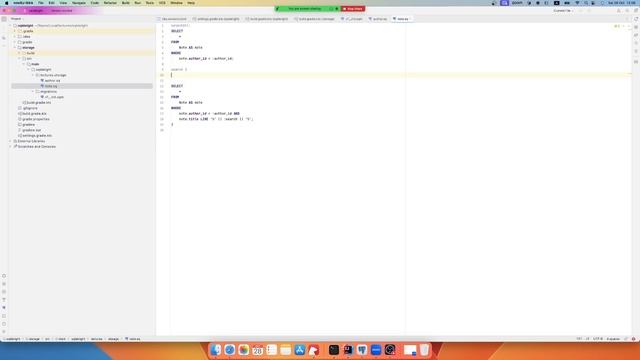The image size is (640, 360).
Task: Open Calendar showing 28 in the Dock
Action: (x=258, y=350)
